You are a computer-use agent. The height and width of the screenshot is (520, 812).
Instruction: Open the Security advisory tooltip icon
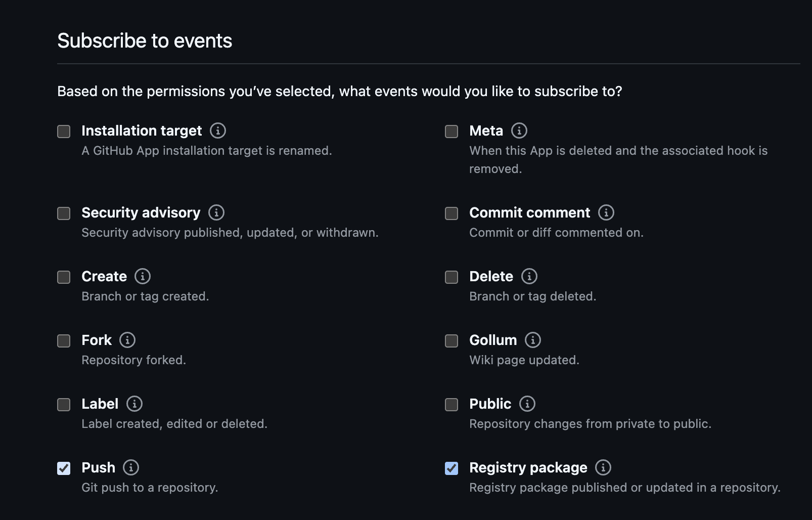(217, 213)
